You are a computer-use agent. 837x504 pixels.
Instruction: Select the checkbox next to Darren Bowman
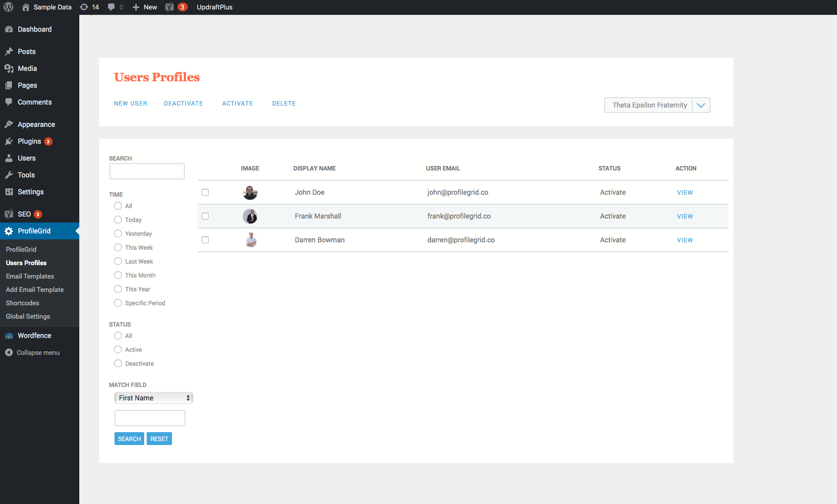coord(205,240)
